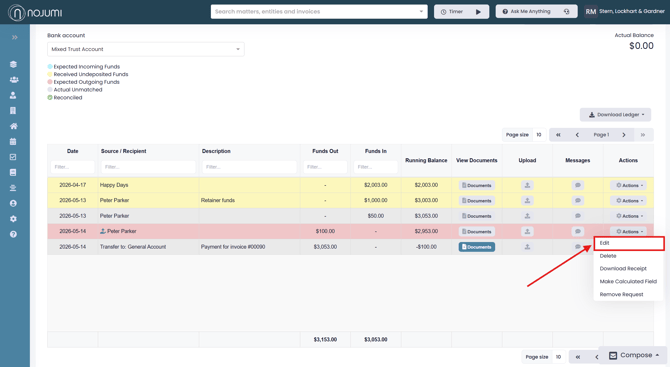Open Actions dropdown for Happy Days row
Image resolution: width=670 pixels, height=367 pixels.
(629, 185)
